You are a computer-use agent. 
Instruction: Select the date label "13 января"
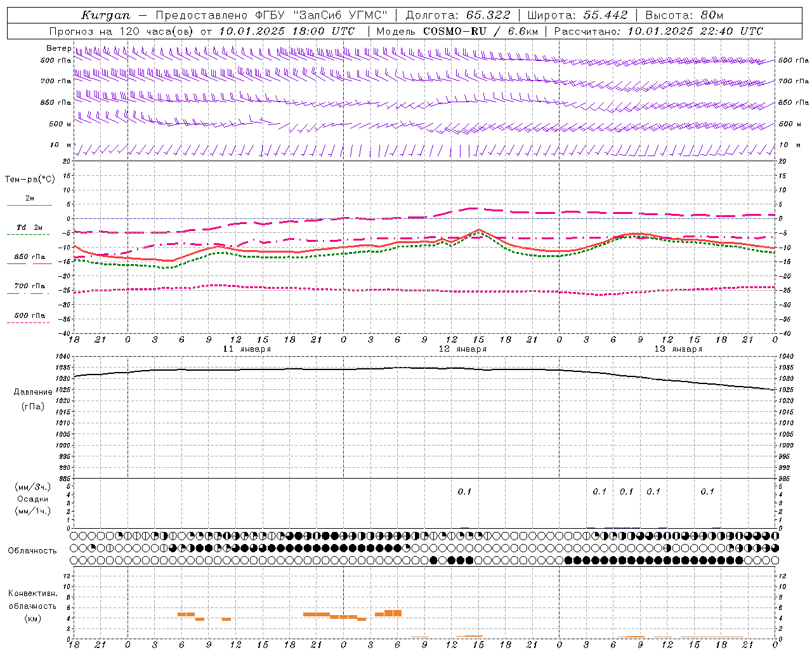[678, 349]
